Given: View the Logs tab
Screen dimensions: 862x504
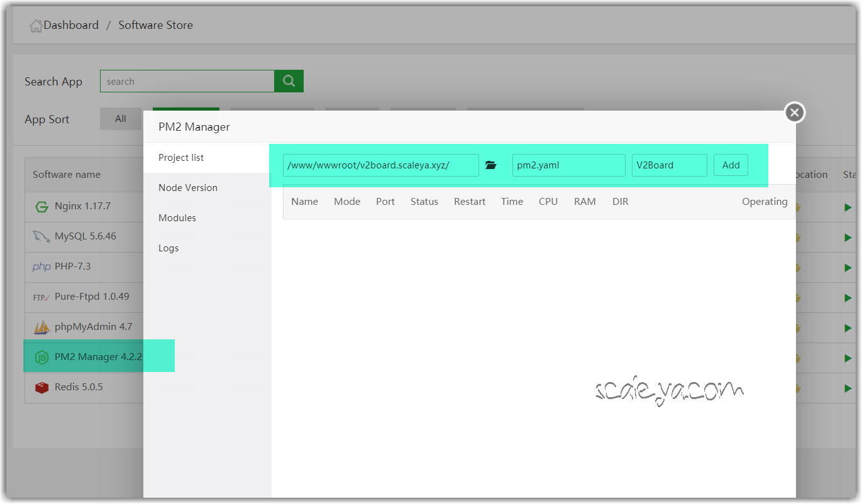Looking at the screenshot, I should pyautogui.click(x=169, y=248).
